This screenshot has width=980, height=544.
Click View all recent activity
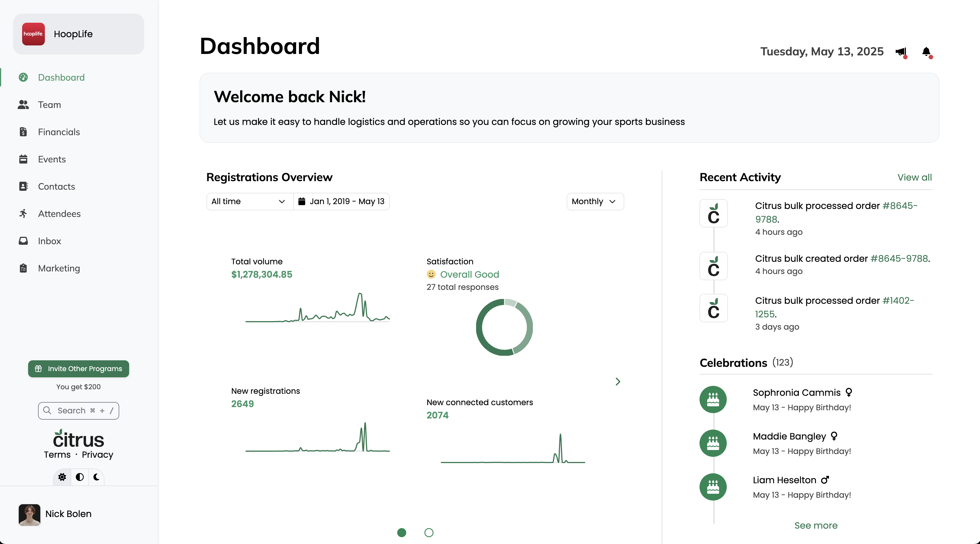(915, 177)
